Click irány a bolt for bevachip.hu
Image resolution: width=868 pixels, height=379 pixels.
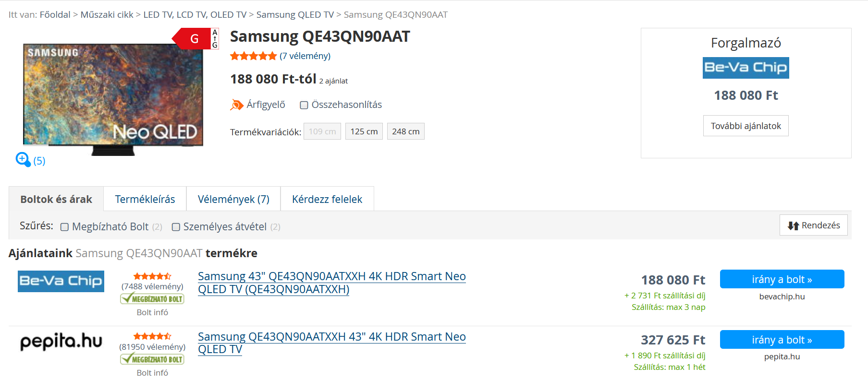(x=782, y=279)
